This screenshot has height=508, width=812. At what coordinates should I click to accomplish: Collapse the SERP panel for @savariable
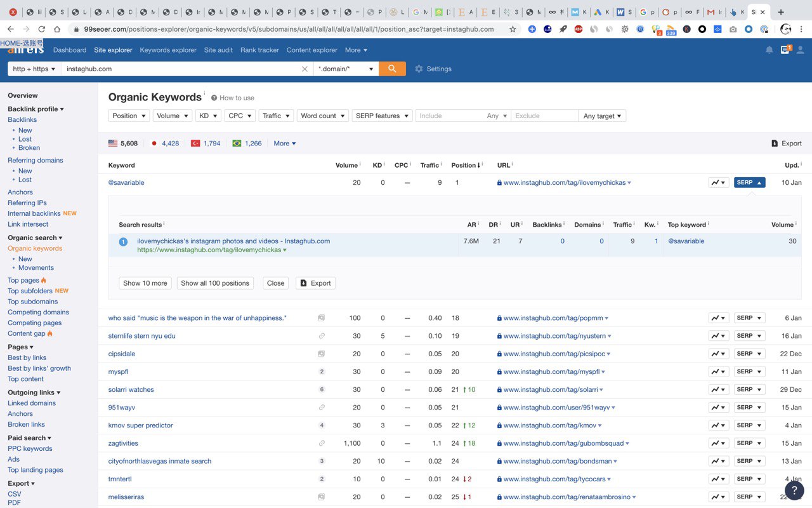749,182
